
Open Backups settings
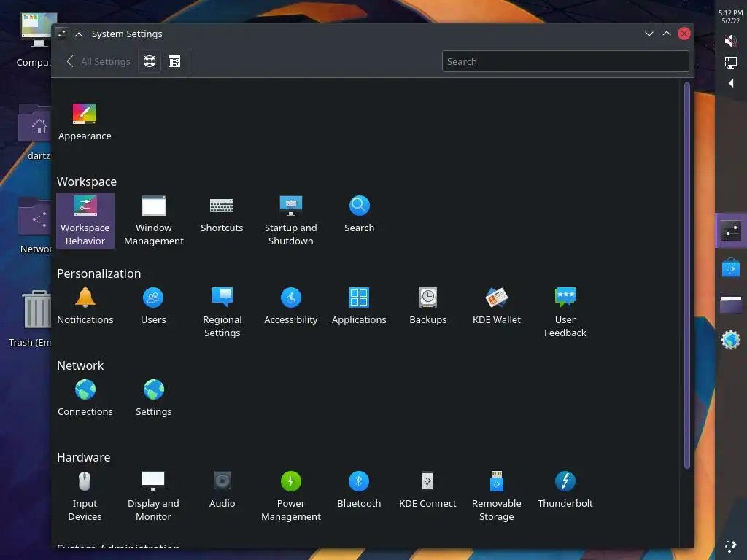tap(427, 306)
